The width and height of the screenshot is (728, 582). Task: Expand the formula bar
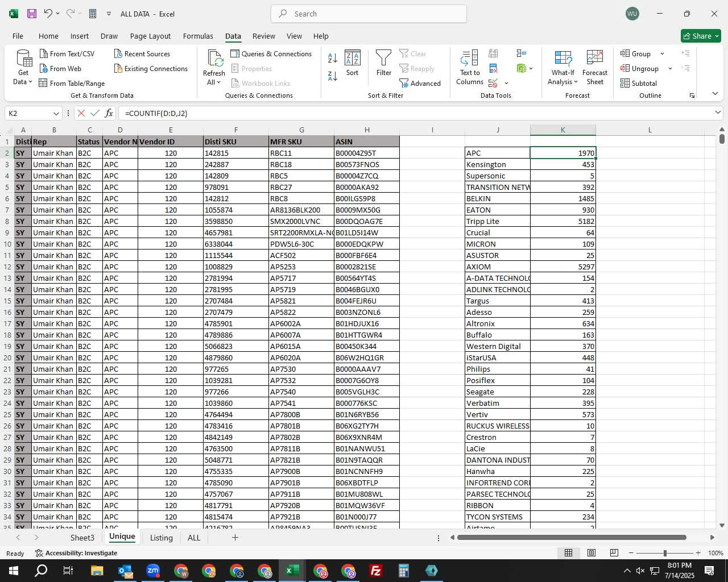click(718, 113)
